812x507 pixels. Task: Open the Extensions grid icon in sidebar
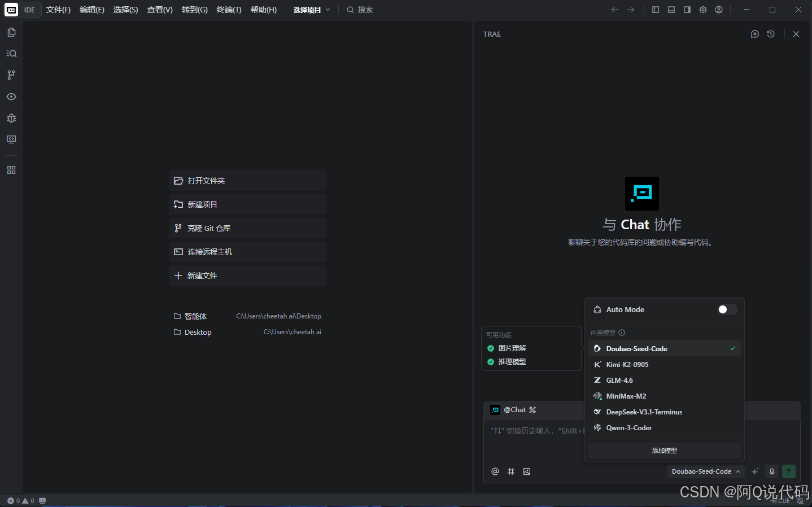point(11,170)
